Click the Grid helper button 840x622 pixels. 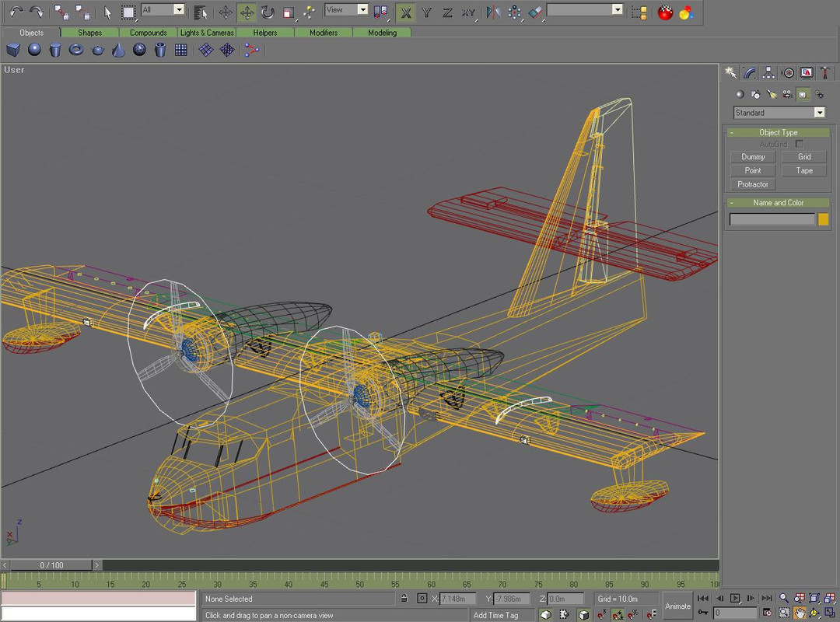pyautogui.click(x=804, y=157)
